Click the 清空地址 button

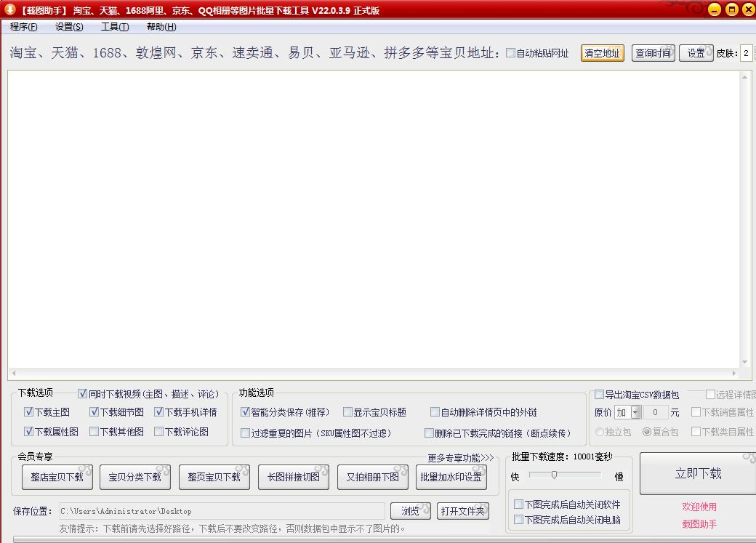(602, 53)
